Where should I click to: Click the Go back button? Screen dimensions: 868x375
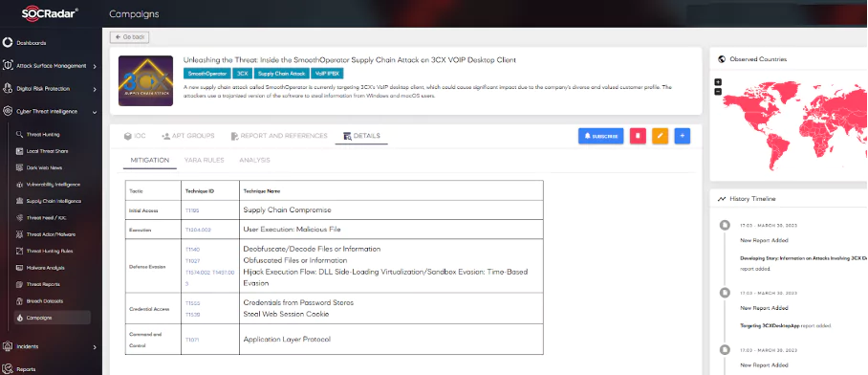(x=130, y=37)
